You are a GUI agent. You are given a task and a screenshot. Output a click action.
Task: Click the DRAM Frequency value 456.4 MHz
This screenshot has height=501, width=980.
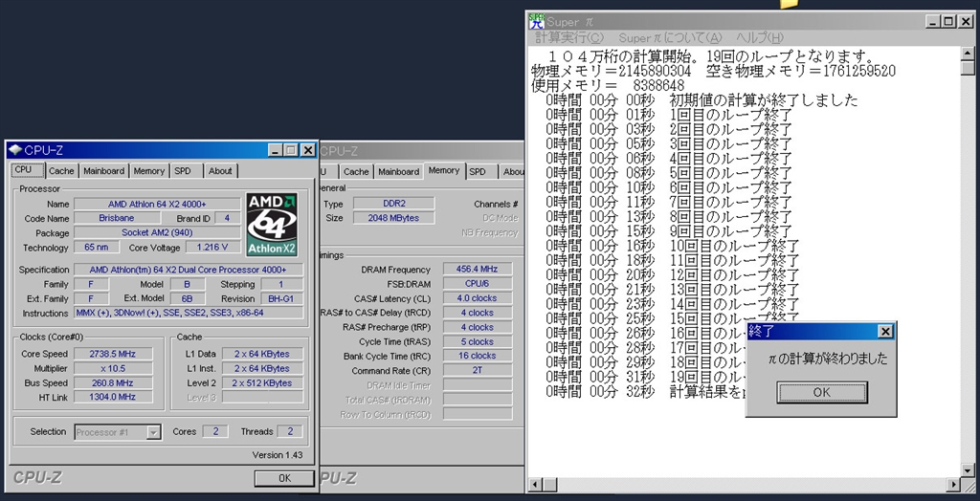tap(478, 270)
